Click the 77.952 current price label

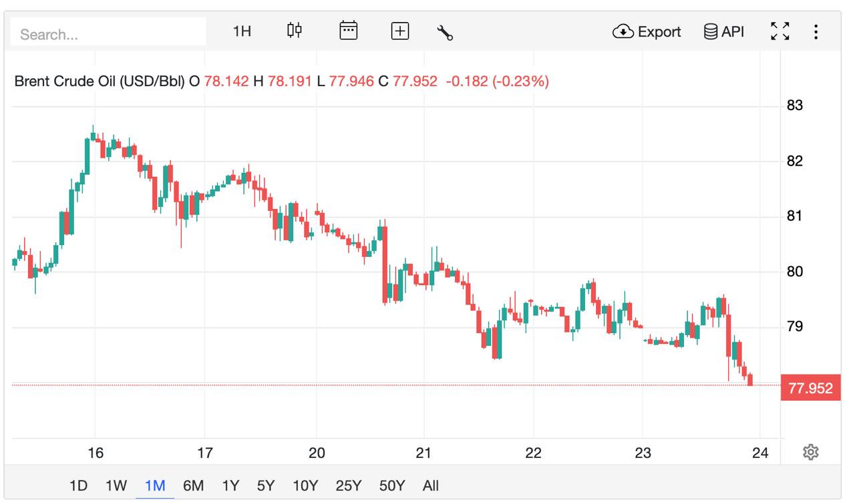click(810, 389)
